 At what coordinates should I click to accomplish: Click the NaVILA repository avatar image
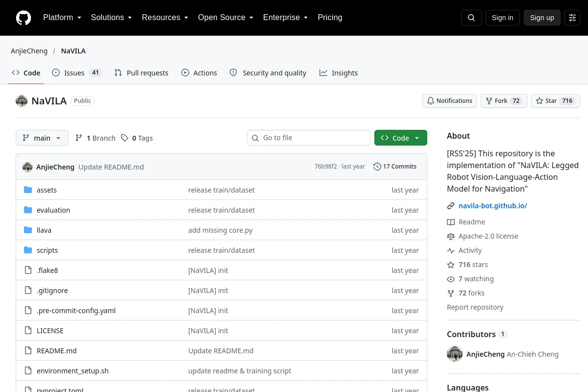click(x=22, y=101)
